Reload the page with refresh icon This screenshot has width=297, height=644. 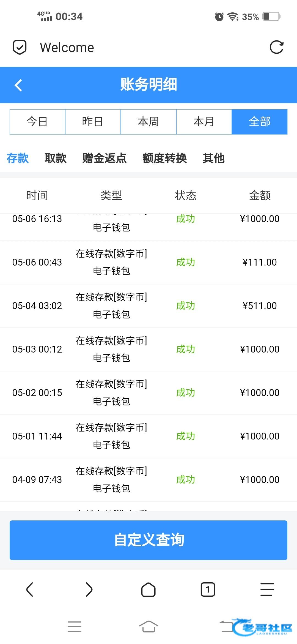point(276,47)
